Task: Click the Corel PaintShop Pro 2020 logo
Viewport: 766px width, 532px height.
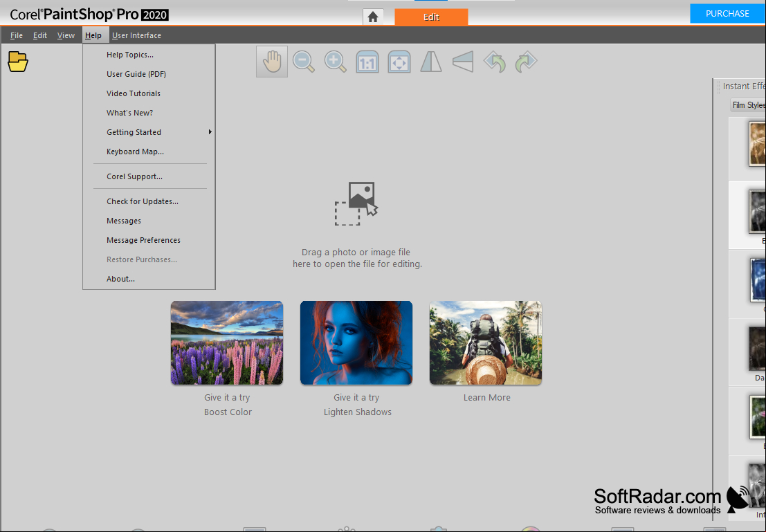Action: point(89,14)
